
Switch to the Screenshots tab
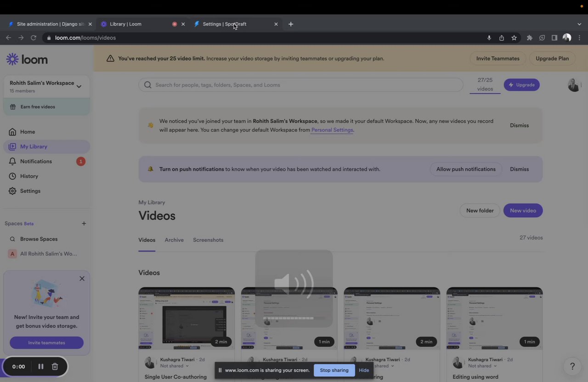[208, 240]
